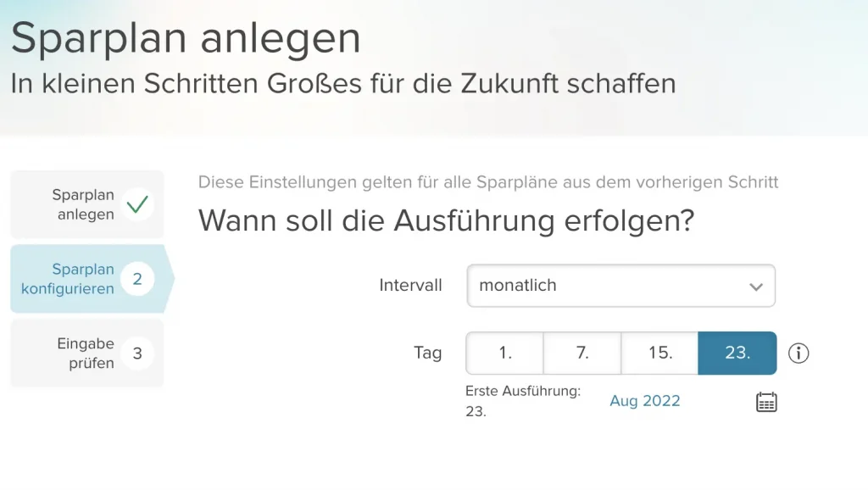This screenshot has height=490, width=868.
Task: Click the Aug 2022 date link
Action: [x=645, y=401]
